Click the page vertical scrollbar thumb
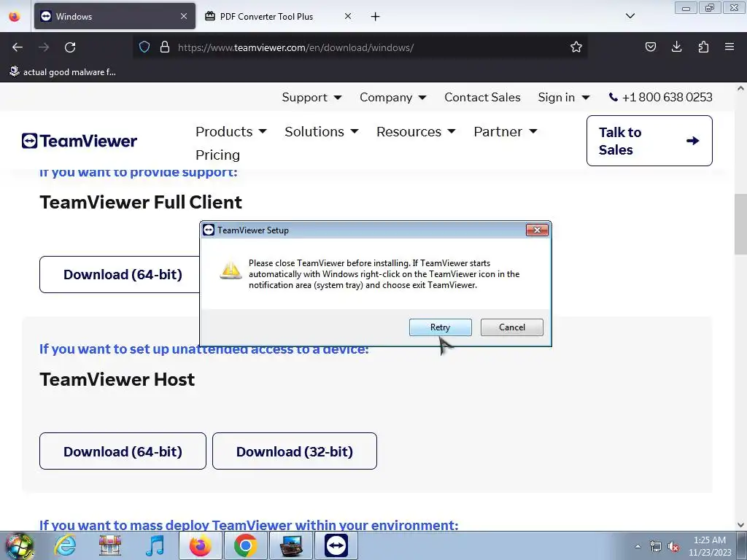Viewport: 747px width, 560px height. click(x=740, y=224)
